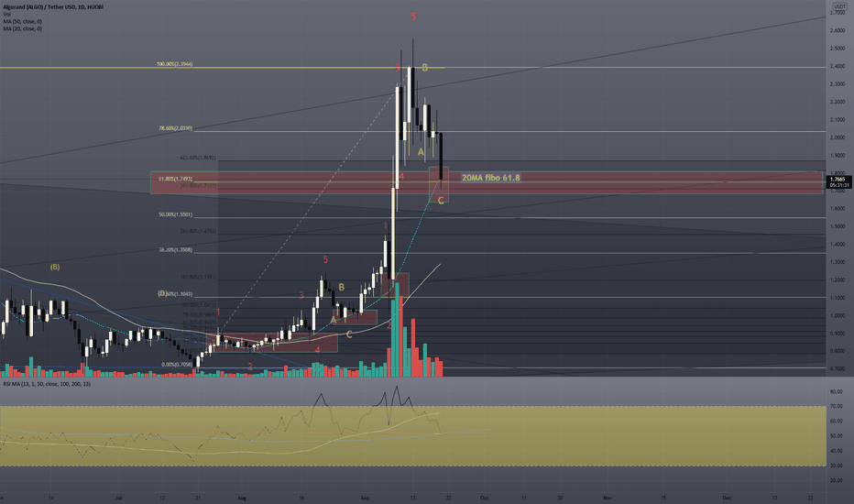The width and height of the screenshot is (854, 504).
Task: Click the Sep label on the time axis
Action: (x=365, y=498)
